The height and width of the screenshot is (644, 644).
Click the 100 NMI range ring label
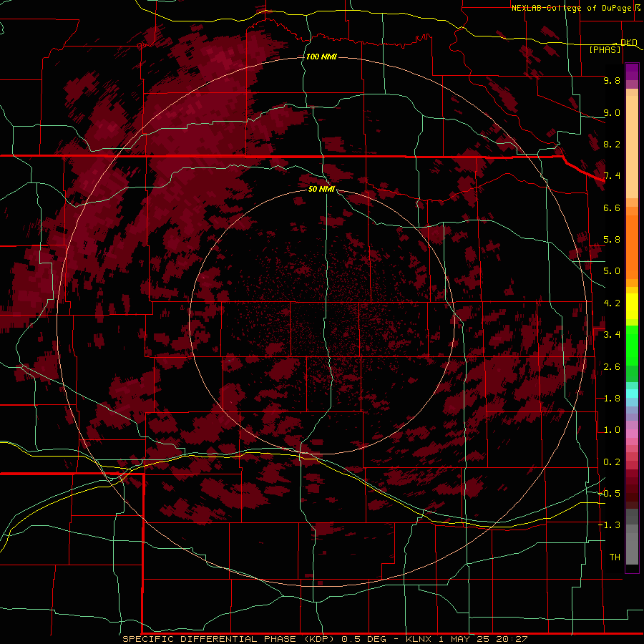tap(321, 57)
